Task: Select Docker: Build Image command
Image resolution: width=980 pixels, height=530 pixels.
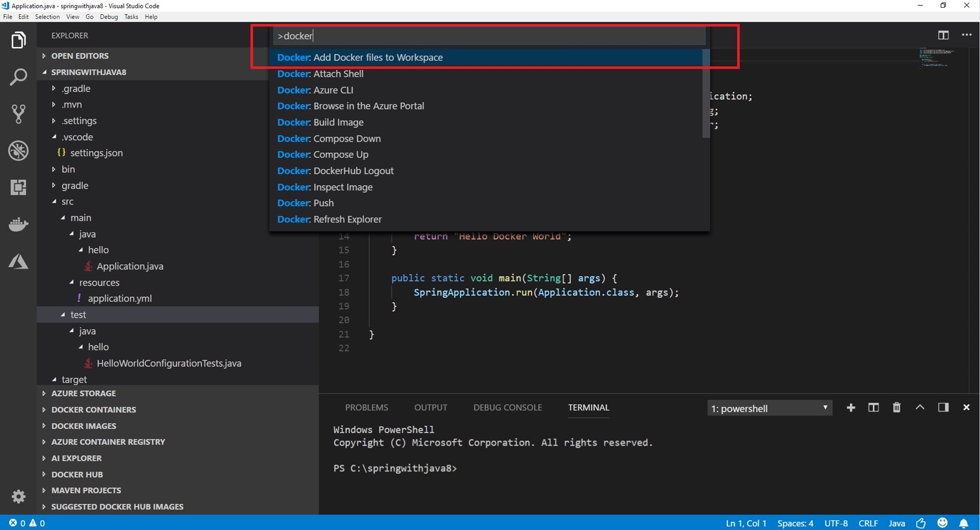Action: click(486, 122)
